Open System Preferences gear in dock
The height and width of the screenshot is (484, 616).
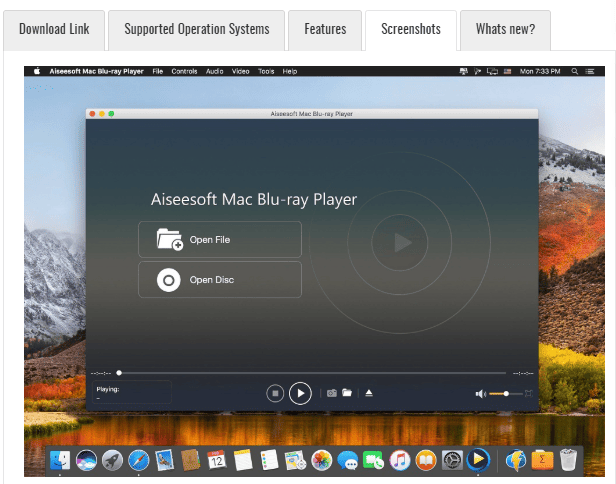[452, 460]
